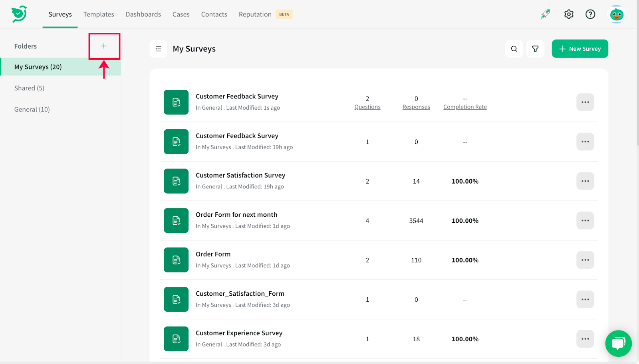Open the three-dot menu for Customer Experience Survey
Screen dimensions: 639x364
(585, 339)
